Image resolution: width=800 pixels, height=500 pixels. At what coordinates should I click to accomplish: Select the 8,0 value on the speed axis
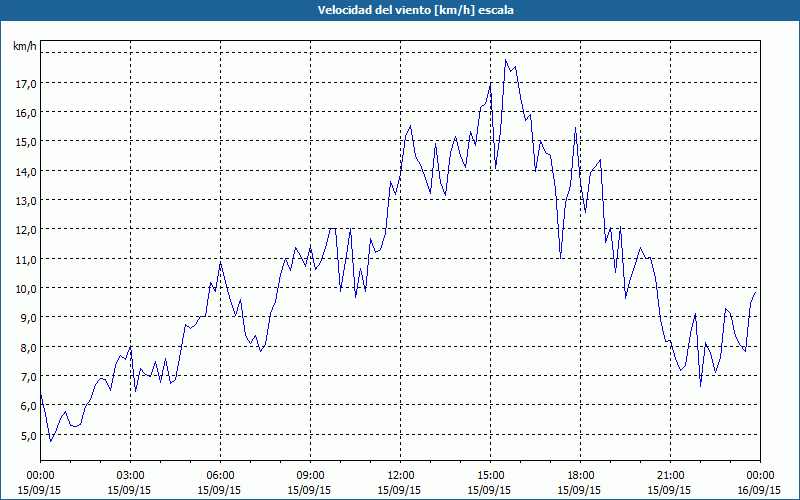(28, 348)
